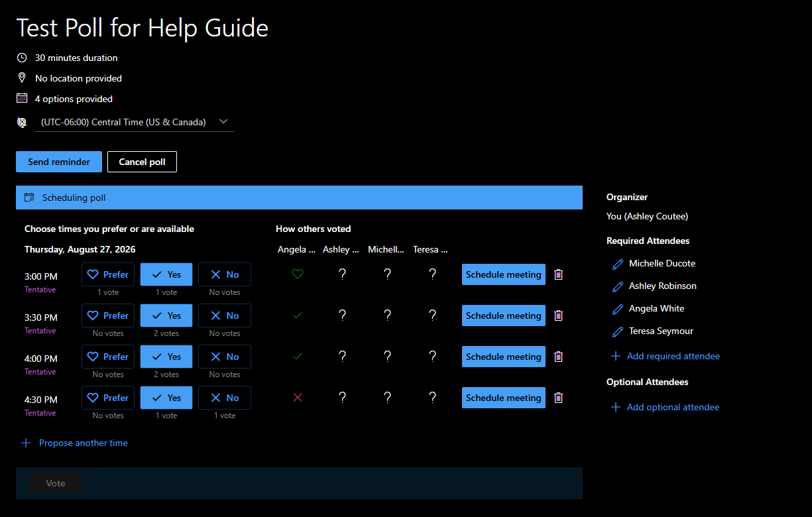Click Angela's green heart vote at 3:00 PM
Screen dimensions: 812x517
click(x=298, y=274)
